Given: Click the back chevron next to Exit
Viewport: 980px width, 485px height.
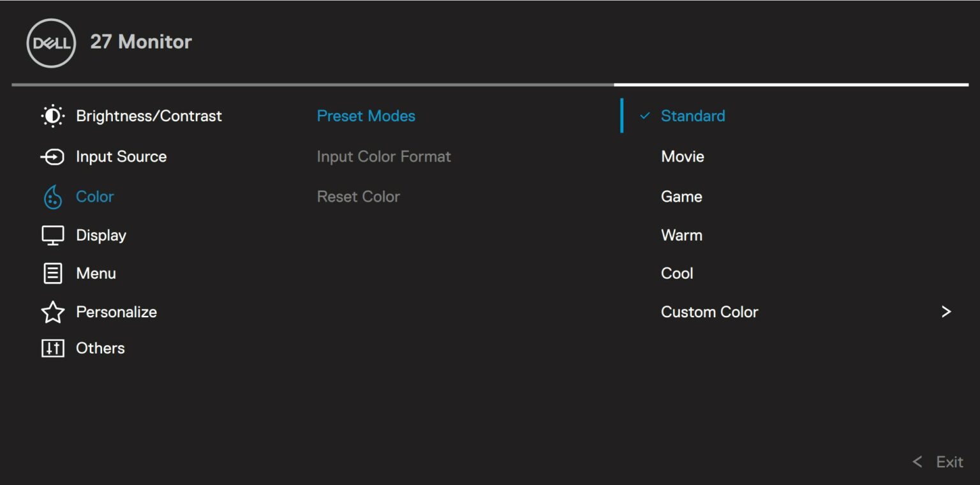Looking at the screenshot, I should pos(918,461).
